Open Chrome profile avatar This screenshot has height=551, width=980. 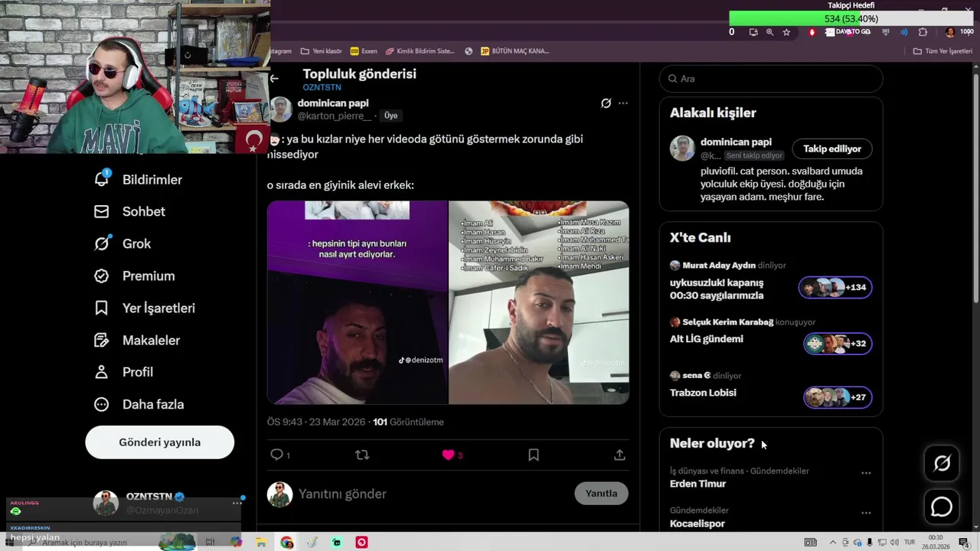tap(950, 32)
